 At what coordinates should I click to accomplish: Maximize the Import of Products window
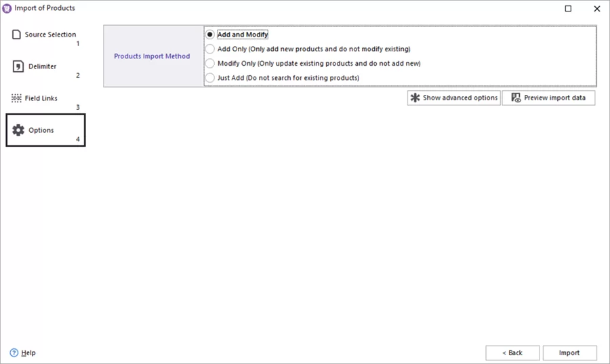[568, 9]
